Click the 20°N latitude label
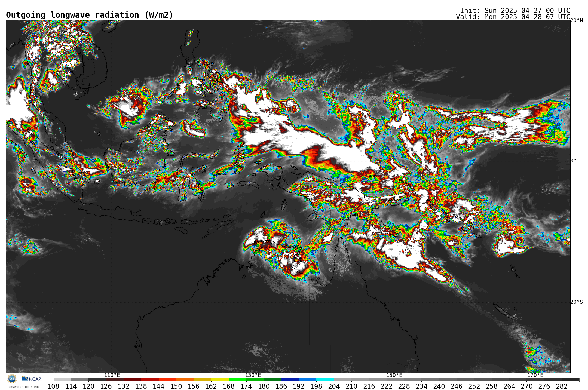588x390 pixels. (577, 20)
